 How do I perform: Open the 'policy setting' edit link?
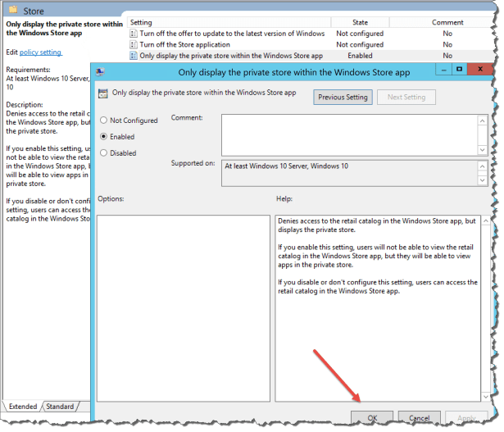[40, 52]
